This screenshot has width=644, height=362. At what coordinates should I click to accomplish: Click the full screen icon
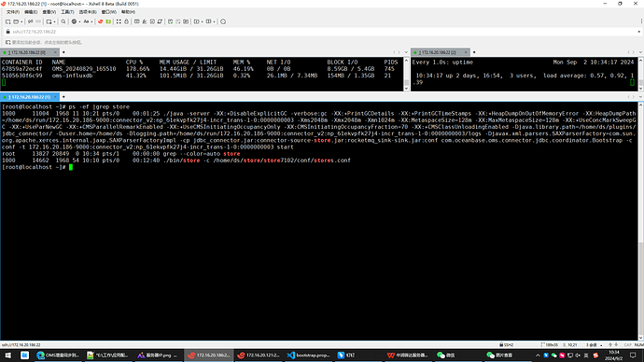119,21
